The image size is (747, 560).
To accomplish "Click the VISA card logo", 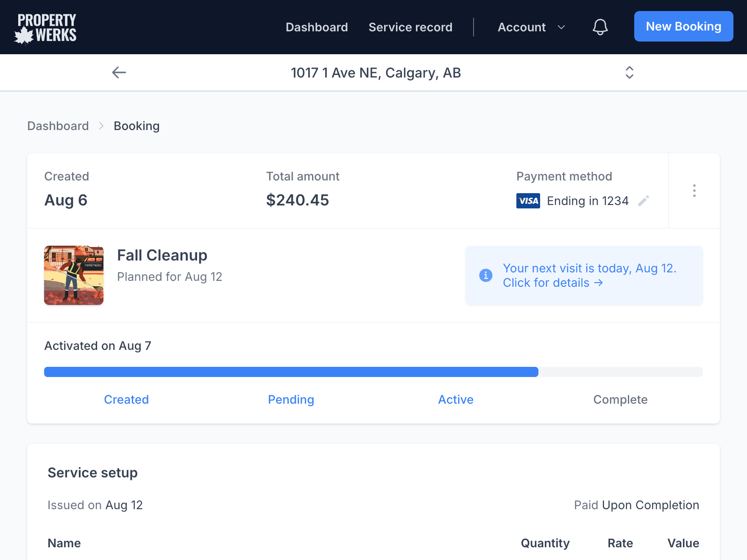I will 528,201.
